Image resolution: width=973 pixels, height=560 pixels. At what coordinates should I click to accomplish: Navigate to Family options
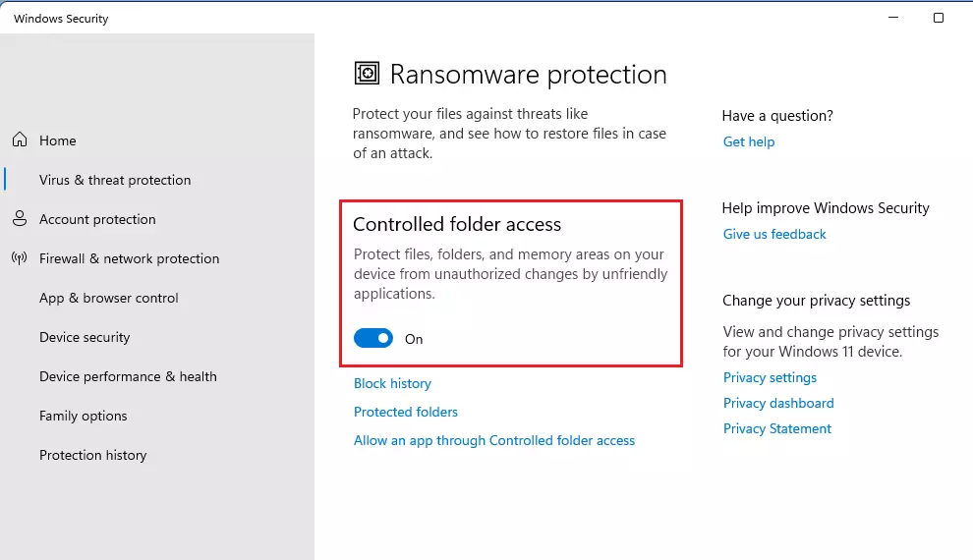(x=84, y=417)
